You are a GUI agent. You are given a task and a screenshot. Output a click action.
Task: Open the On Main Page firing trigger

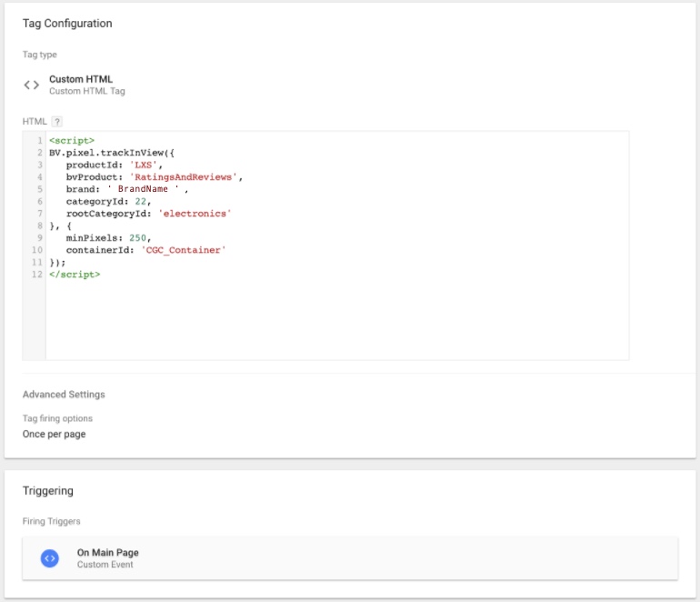350,558
